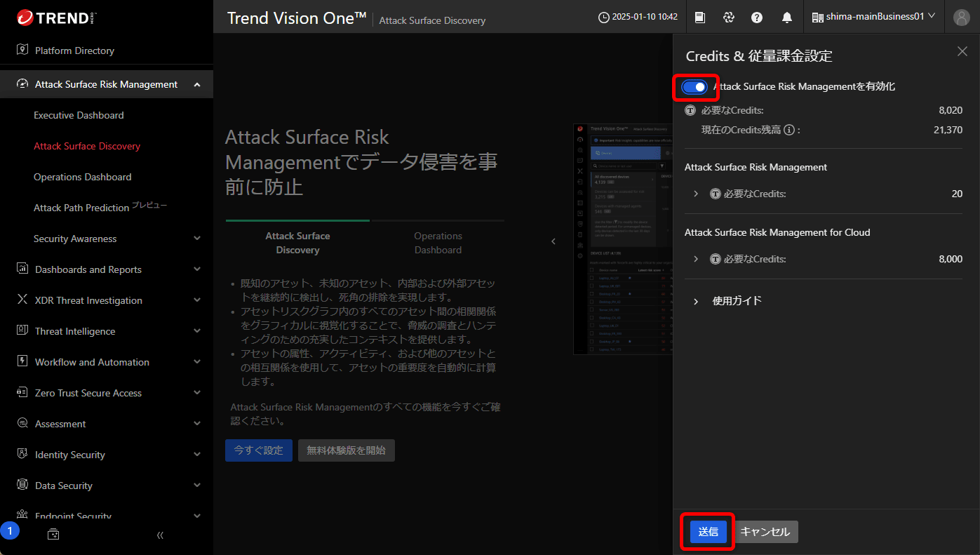Click the Identity Security icon
980x555 pixels.
coord(22,455)
